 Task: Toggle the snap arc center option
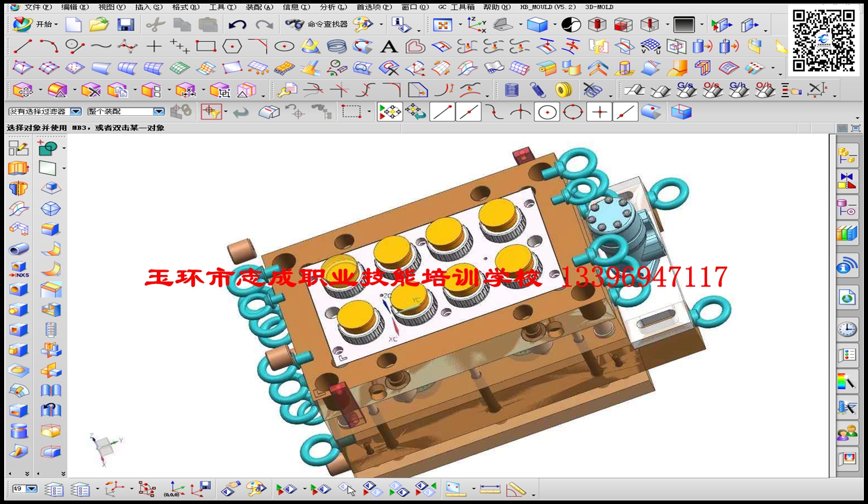tap(547, 112)
